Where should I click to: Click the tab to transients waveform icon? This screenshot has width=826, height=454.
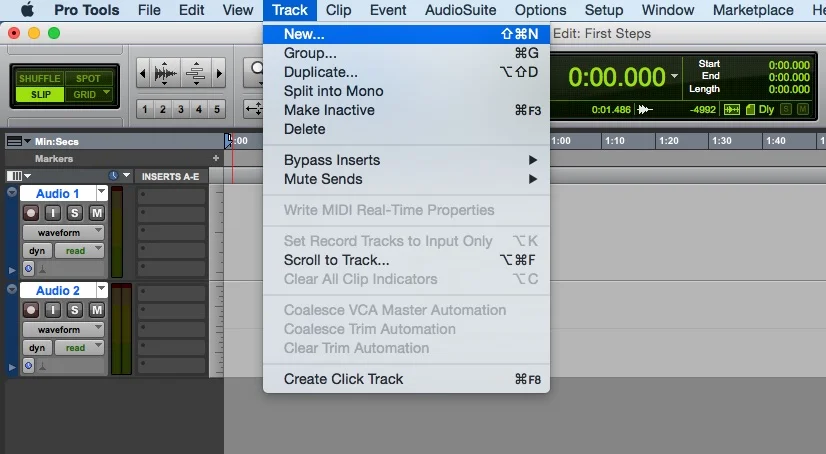tap(645, 110)
